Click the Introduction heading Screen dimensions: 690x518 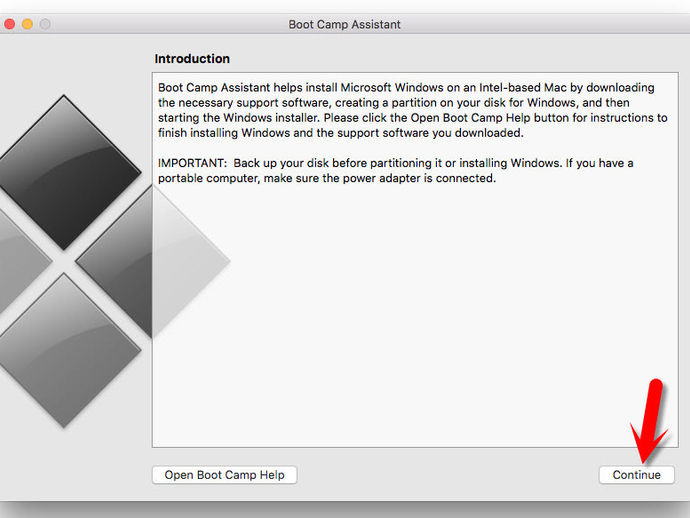pos(192,59)
